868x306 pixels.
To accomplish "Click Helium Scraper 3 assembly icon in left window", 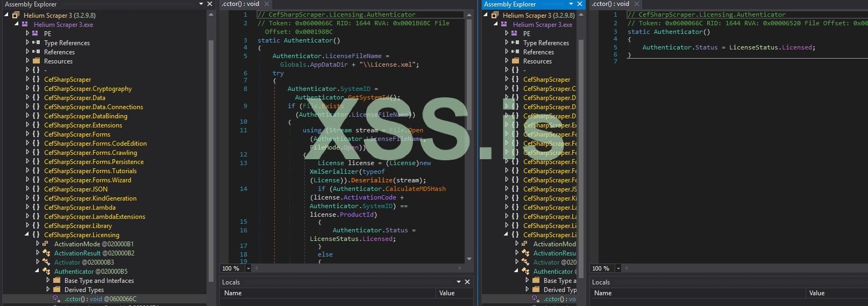I will (16, 15).
